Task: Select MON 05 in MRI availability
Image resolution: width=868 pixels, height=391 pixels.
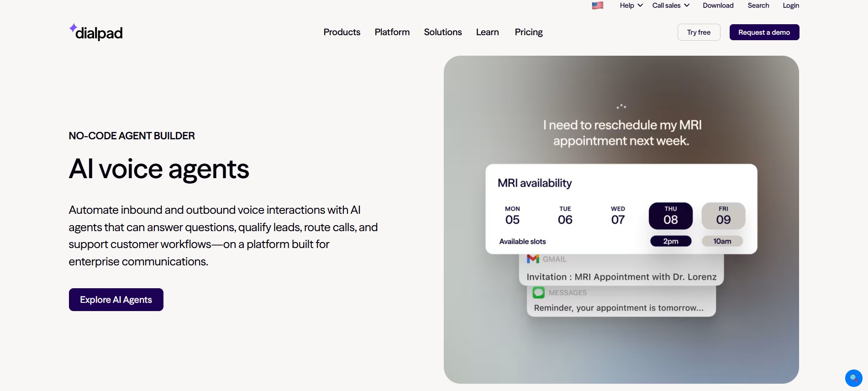Action: [x=512, y=216]
